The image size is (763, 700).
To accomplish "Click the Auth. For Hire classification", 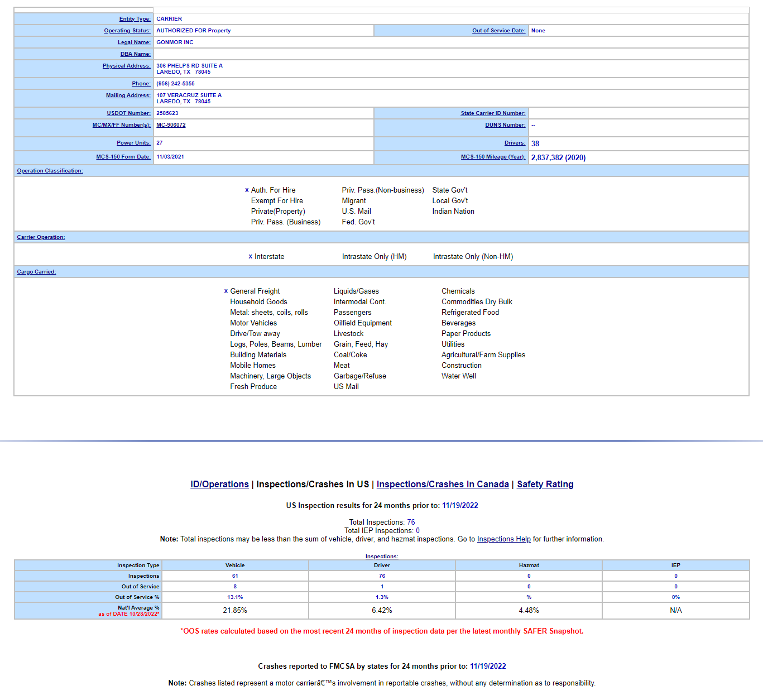I will coord(273,190).
